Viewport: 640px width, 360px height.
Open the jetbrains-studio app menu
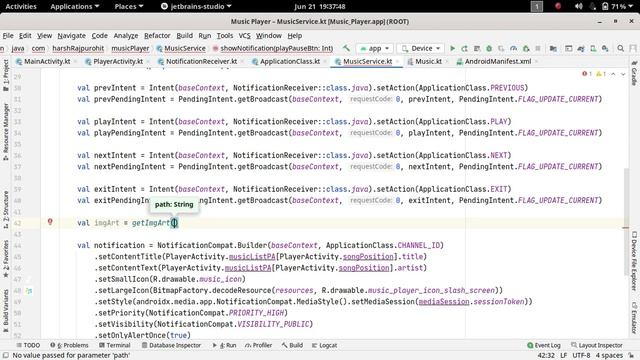196,6
